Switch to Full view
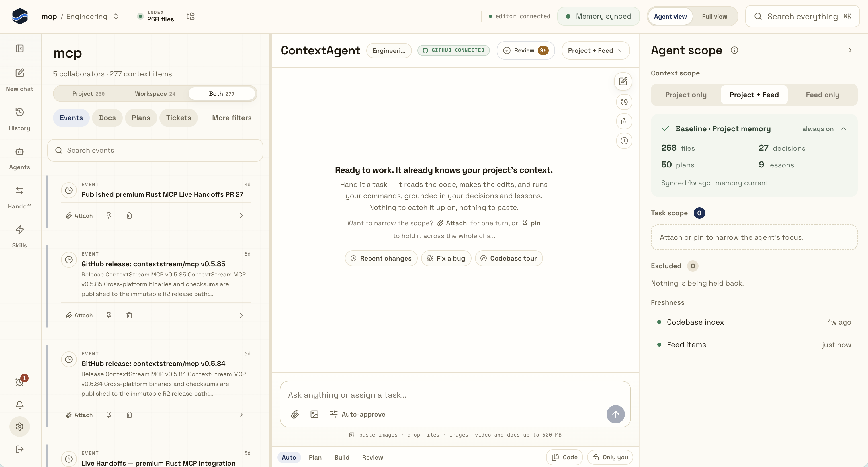The image size is (868, 467). pos(714,16)
